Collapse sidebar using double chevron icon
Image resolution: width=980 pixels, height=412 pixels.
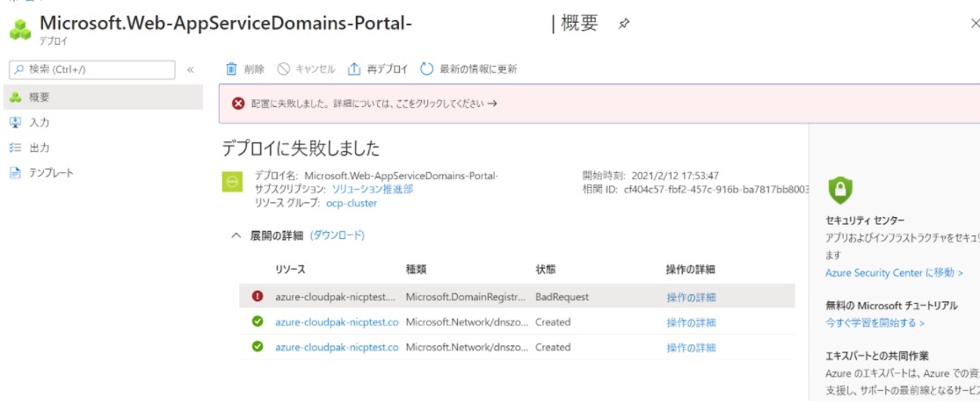pos(191,69)
